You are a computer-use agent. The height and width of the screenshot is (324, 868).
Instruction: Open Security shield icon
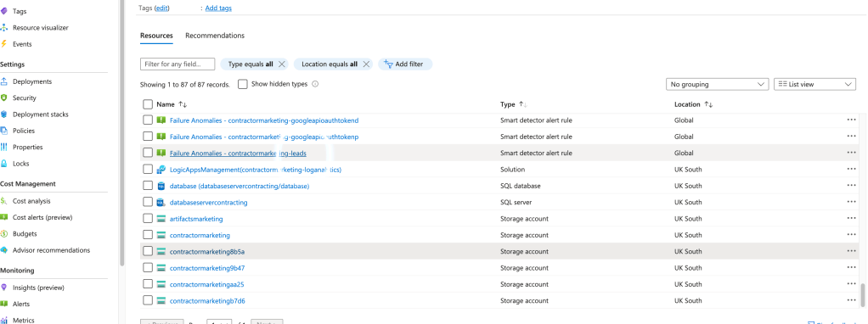point(4,98)
